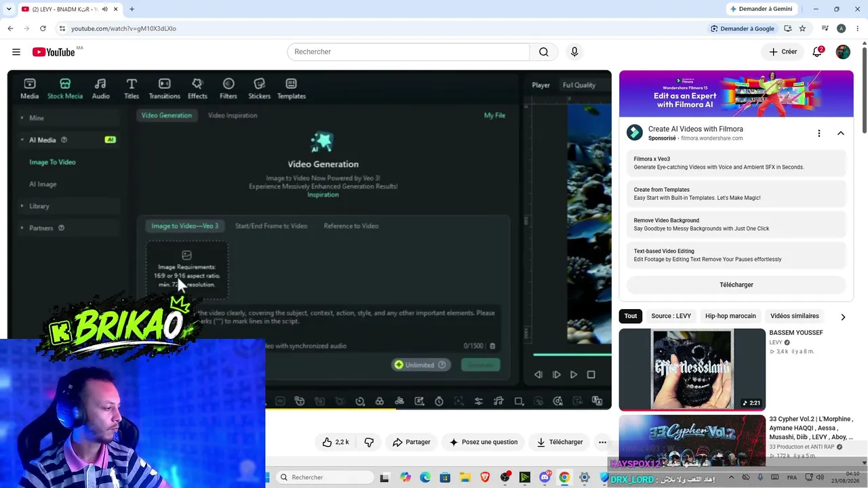The image size is (868, 488).
Task: Download video with Télécharger under player
Action: point(559,442)
